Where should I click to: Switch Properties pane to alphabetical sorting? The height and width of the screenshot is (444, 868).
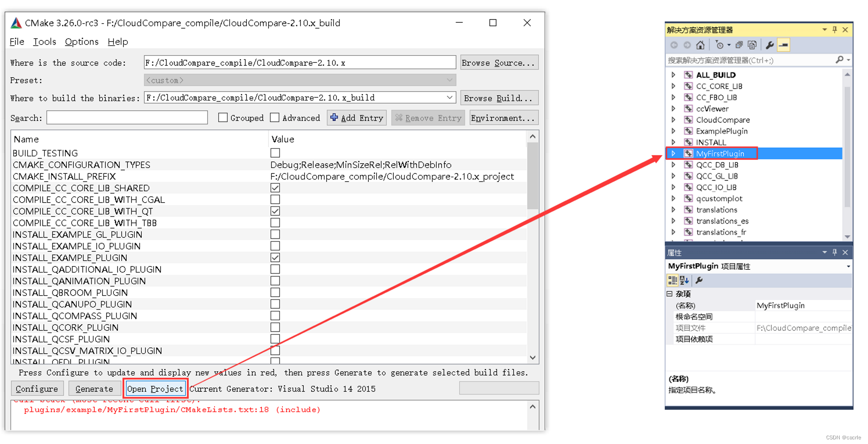(684, 281)
